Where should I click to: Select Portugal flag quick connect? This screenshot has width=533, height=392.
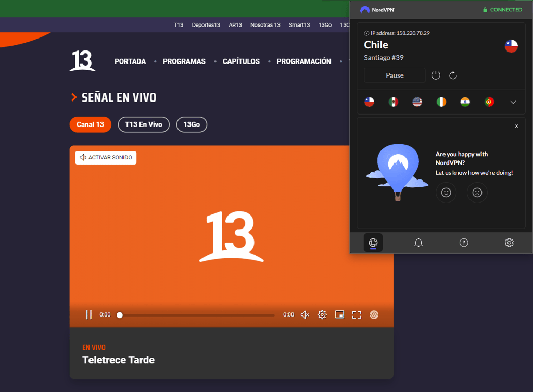tap(489, 102)
